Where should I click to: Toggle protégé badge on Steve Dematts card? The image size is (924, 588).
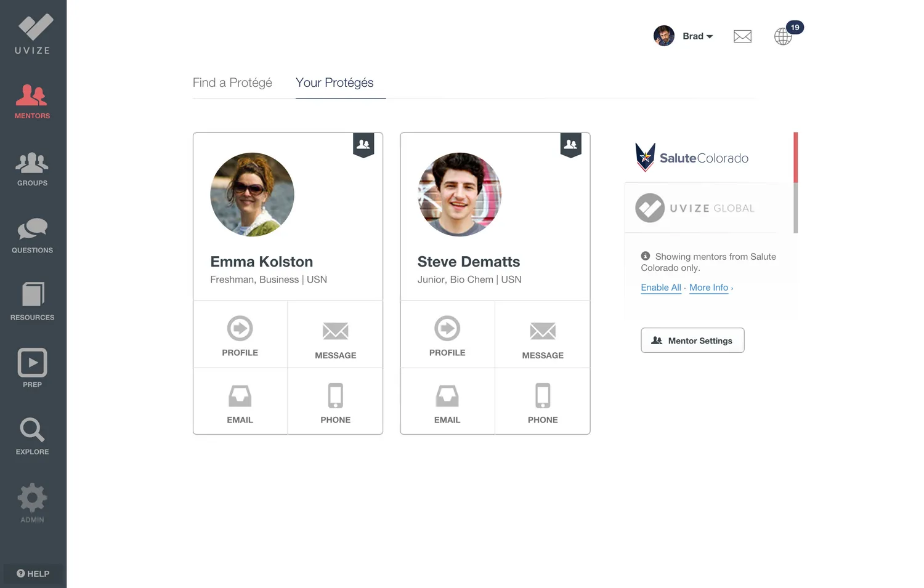(x=571, y=145)
